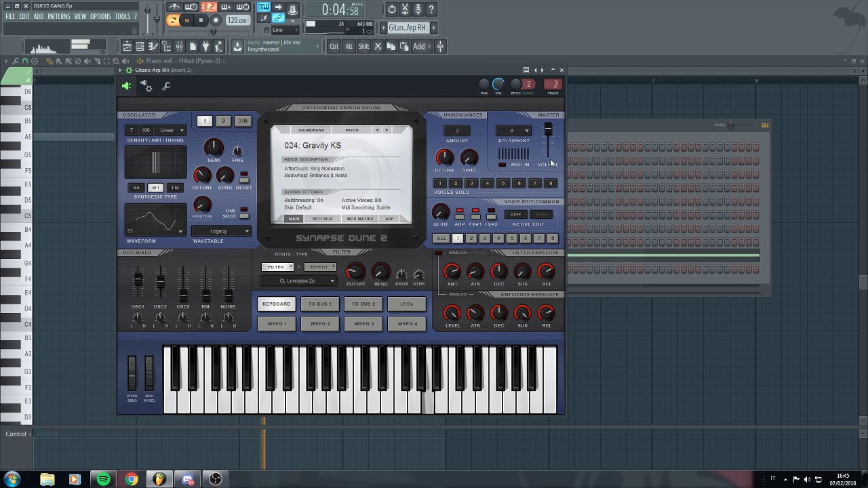The width and height of the screenshot is (868, 488).
Task: Open the playlist view from the toolbar
Action: coord(127,46)
